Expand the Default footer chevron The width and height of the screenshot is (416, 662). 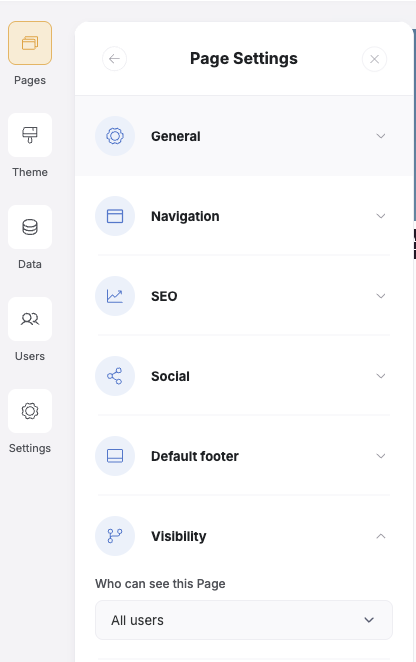tap(381, 456)
